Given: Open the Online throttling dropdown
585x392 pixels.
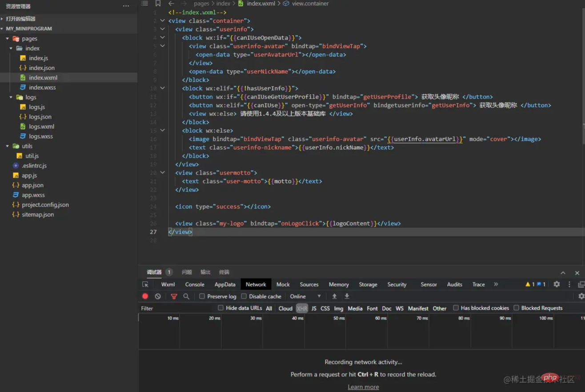Looking at the screenshot, I should point(305,296).
